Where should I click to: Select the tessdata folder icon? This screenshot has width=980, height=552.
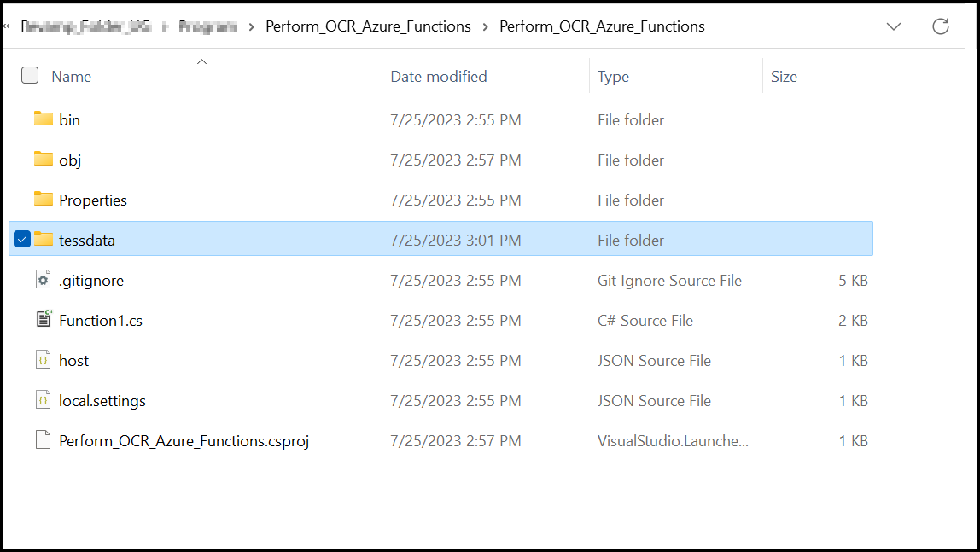tap(43, 239)
